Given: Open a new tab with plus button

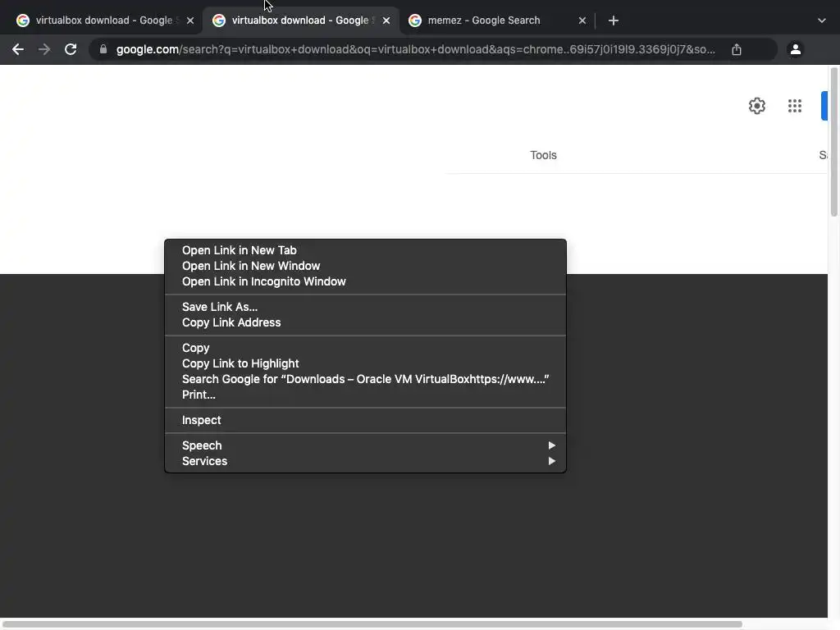Looking at the screenshot, I should [x=614, y=21].
